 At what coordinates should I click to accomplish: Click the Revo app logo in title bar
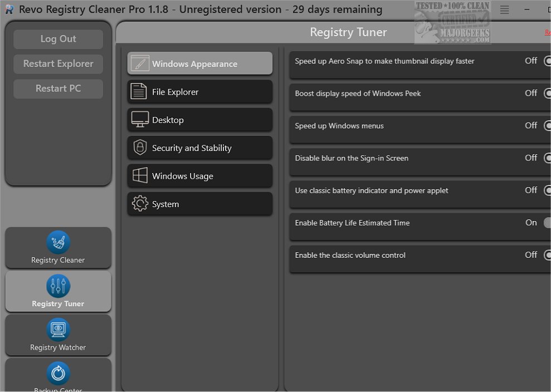pyautogui.click(x=9, y=9)
